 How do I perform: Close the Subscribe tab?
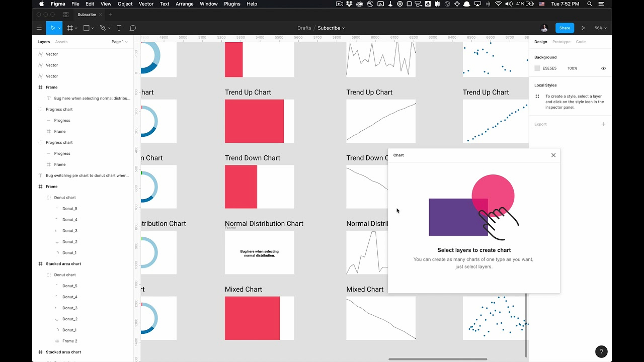[101, 15]
